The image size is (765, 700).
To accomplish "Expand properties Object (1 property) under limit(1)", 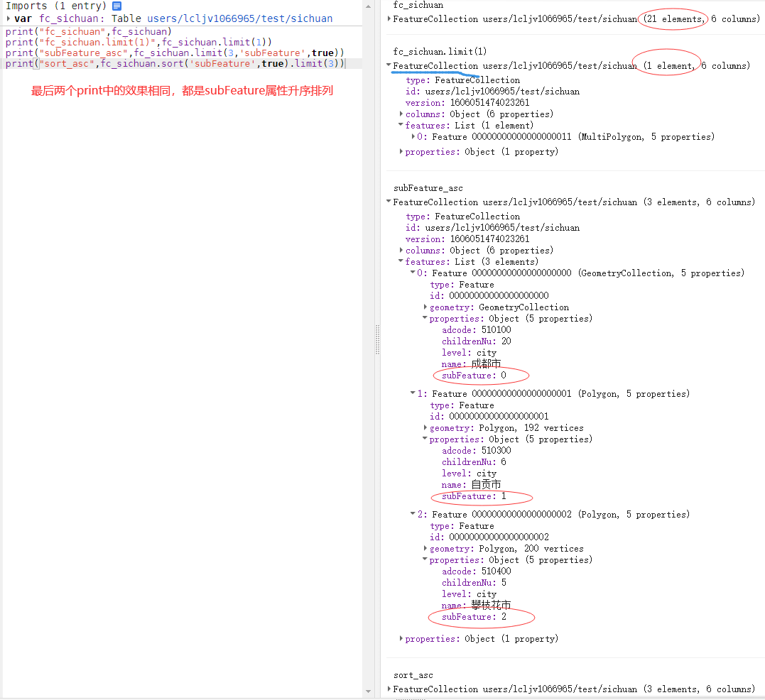I will tap(401, 152).
